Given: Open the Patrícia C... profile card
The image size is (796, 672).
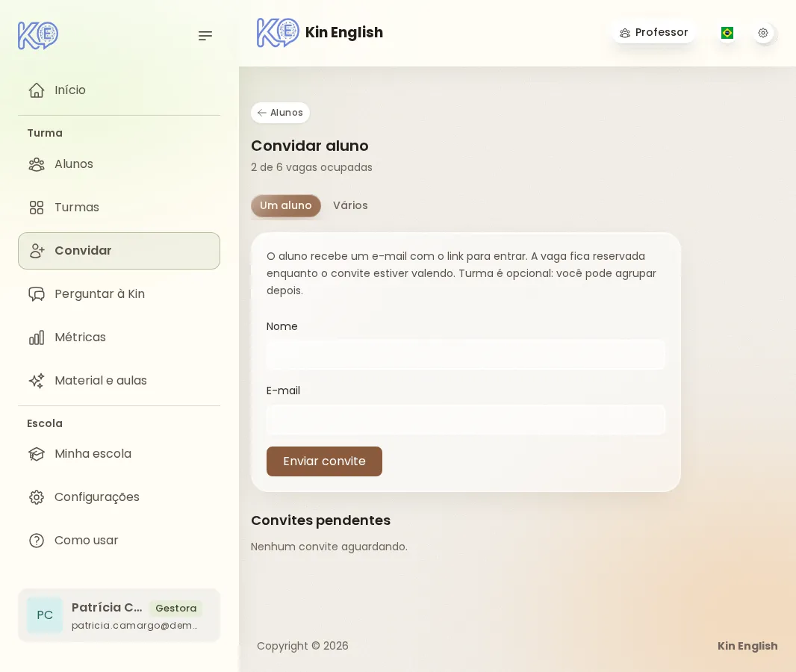Looking at the screenshot, I should pos(119,615).
